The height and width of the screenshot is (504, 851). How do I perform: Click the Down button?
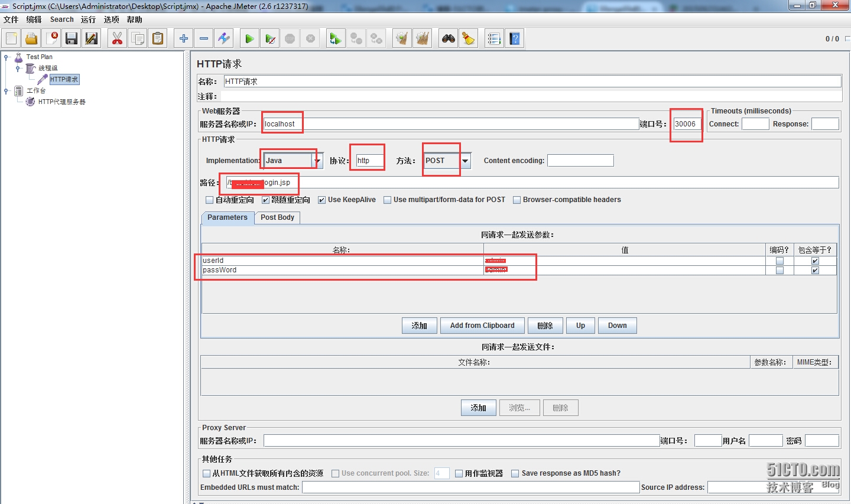pyautogui.click(x=618, y=326)
